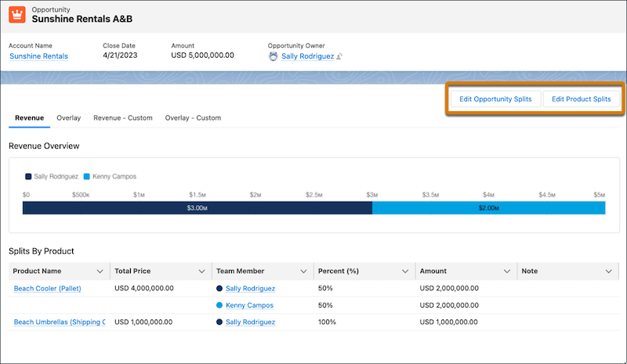The height and width of the screenshot is (364, 627).
Task: Open Sally Rodriguez link in Beach Cooler row
Action: [250, 289]
